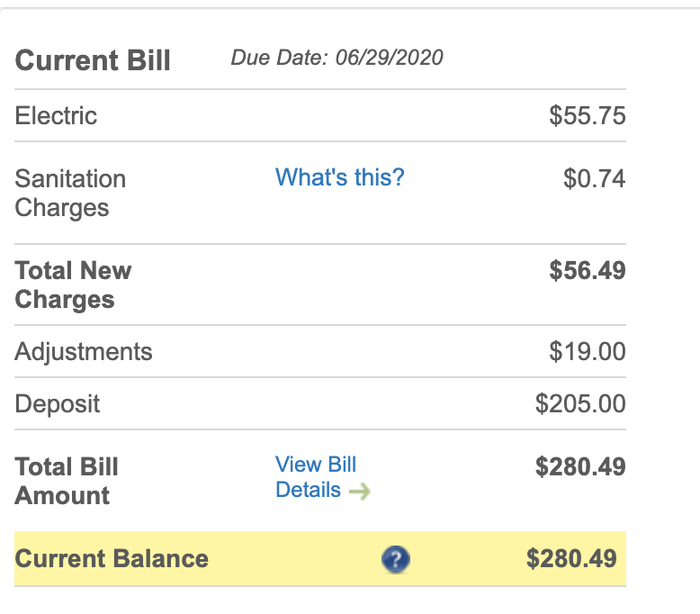This screenshot has height=614, width=700.
Task: Select the Total New Charges label
Action: (73, 285)
